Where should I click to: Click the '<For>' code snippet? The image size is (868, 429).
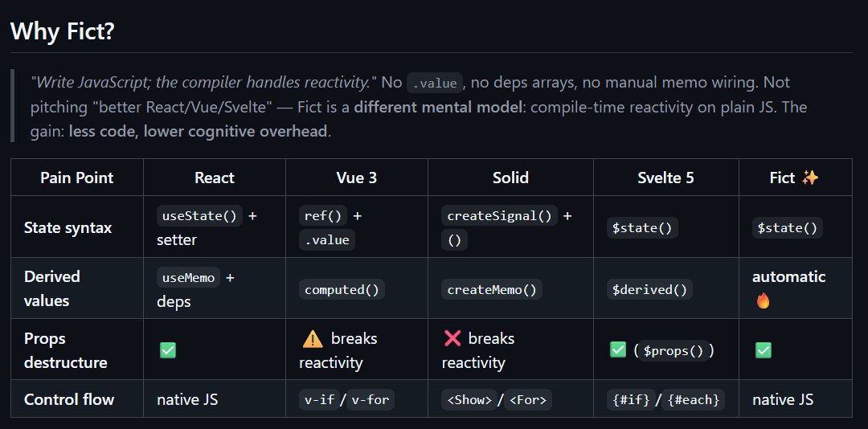coord(527,399)
